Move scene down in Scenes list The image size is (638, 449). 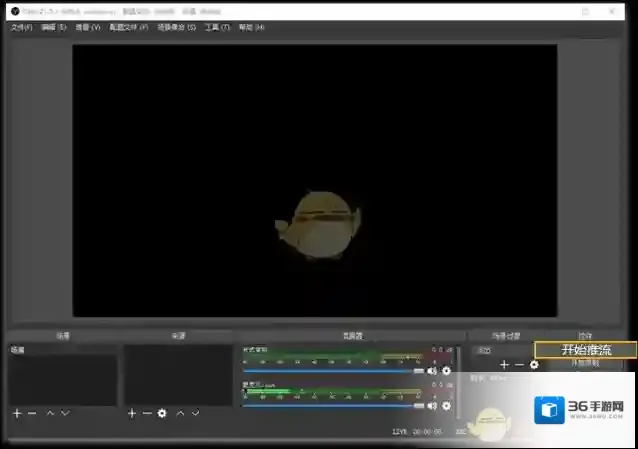(x=65, y=413)
